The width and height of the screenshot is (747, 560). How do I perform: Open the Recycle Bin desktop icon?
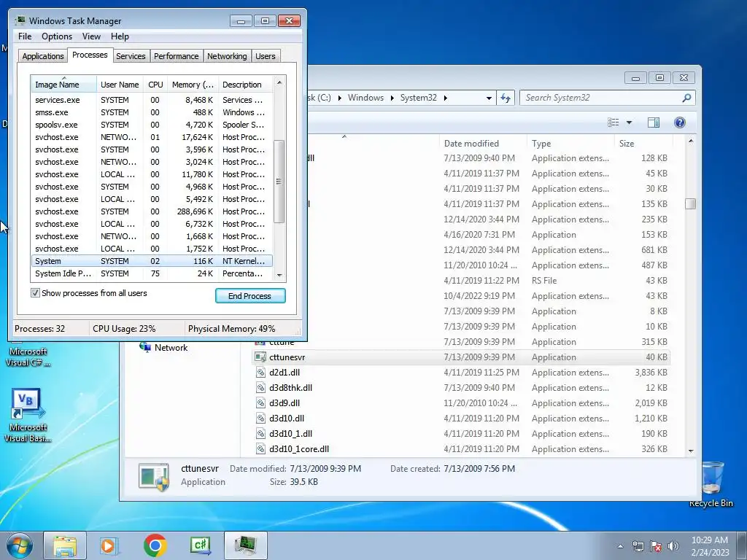(x=711, y=484)
